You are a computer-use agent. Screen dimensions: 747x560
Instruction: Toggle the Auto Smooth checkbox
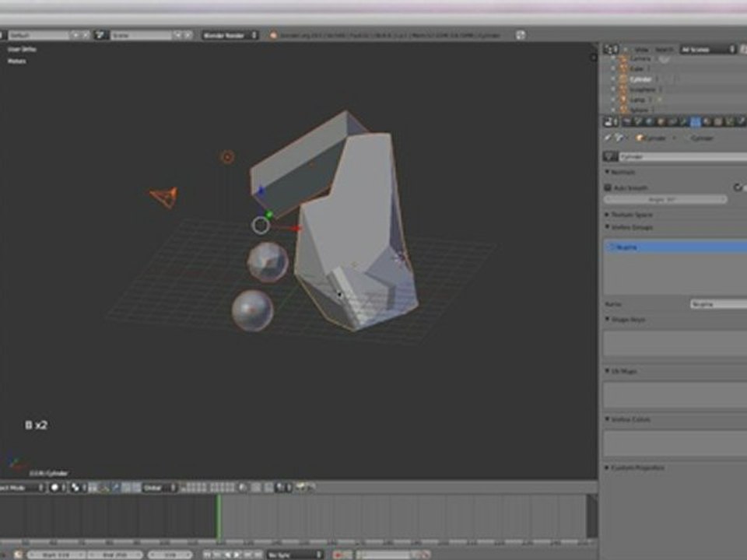(x=608, y=187)
